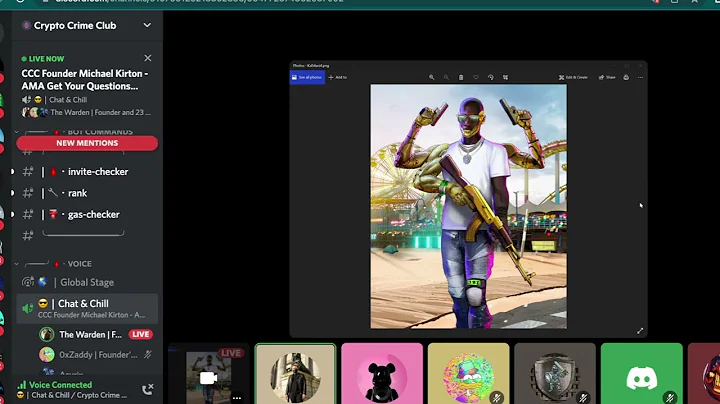Zoom out of the photo
This screenshot has height=404, width=720.
coord(446,77)
